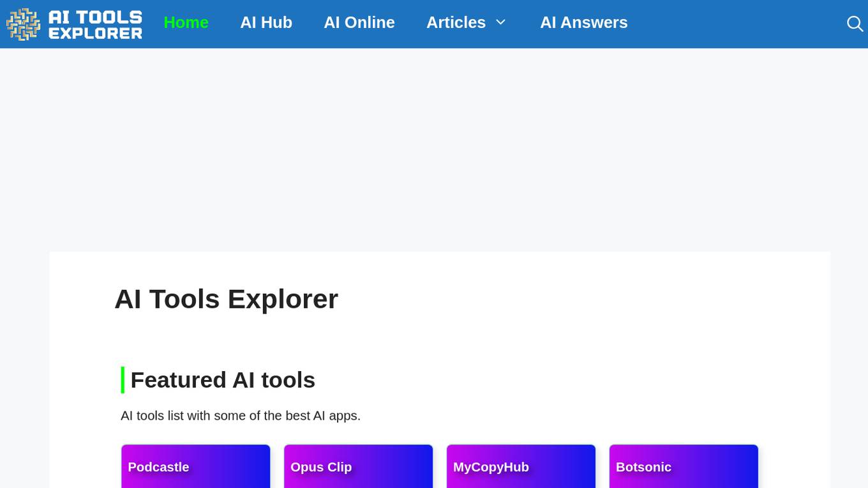This screenshot has width=868, height=488.
Task: Open the AI Hub menu item
Action: pyautogui.click(x=266, y=22)
